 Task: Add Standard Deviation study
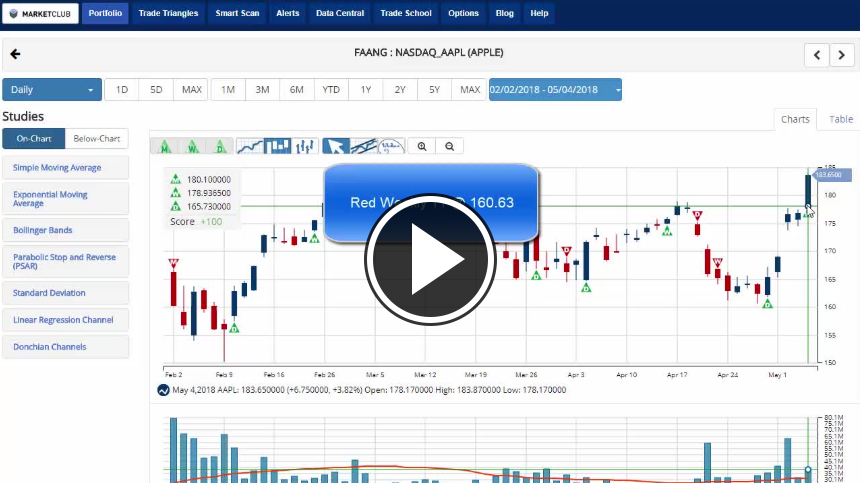[x=66, y=293]
